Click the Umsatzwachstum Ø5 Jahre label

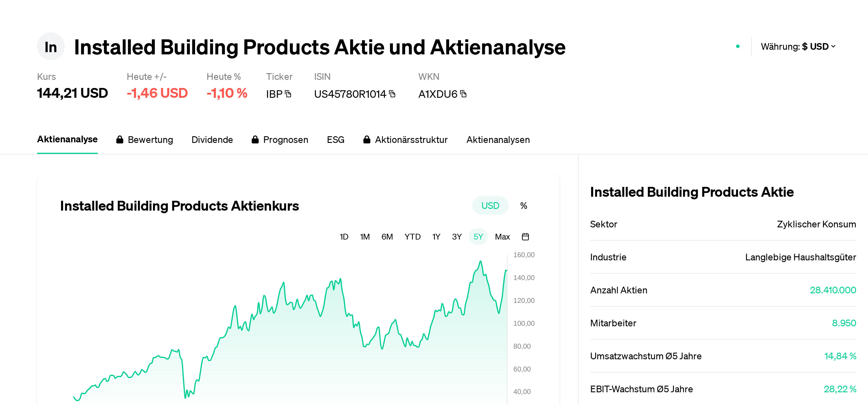tap(646, 356)
